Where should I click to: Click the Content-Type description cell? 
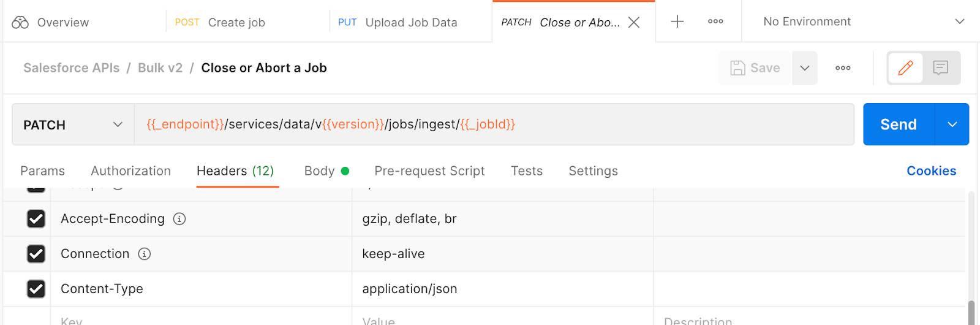[810, 289]
